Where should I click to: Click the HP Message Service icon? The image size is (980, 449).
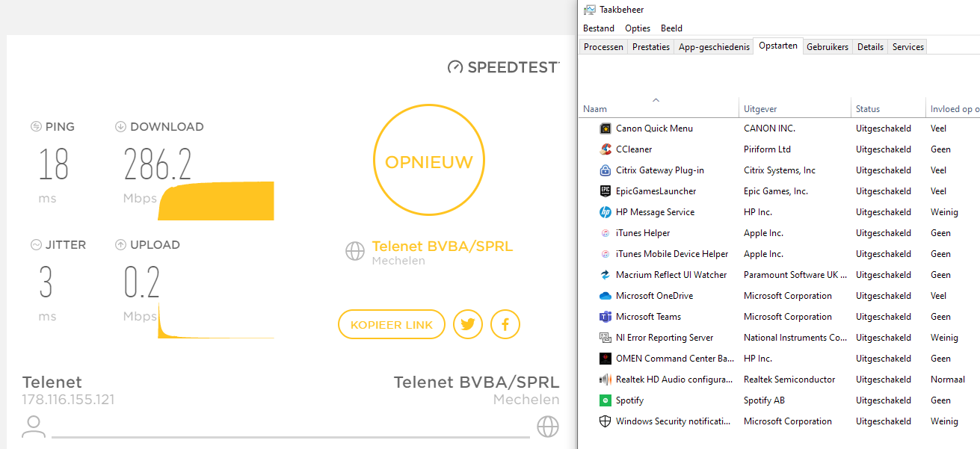605,212
